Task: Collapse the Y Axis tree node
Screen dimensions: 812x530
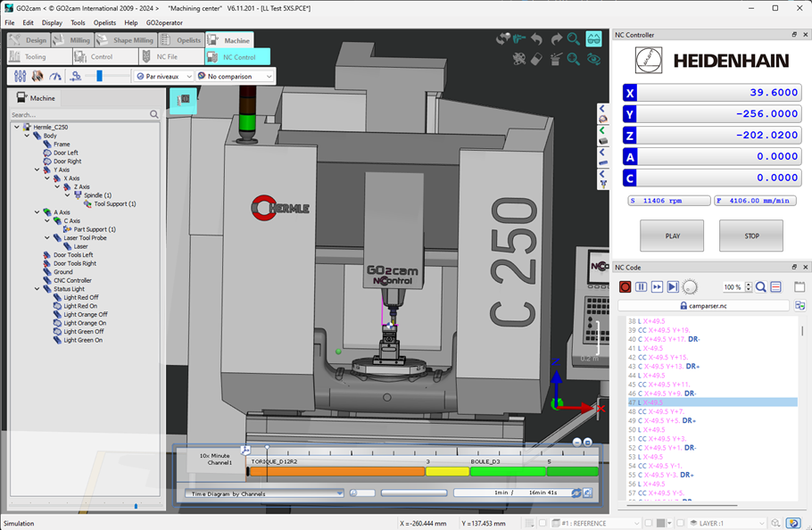Action: click(x=37, y=170)
